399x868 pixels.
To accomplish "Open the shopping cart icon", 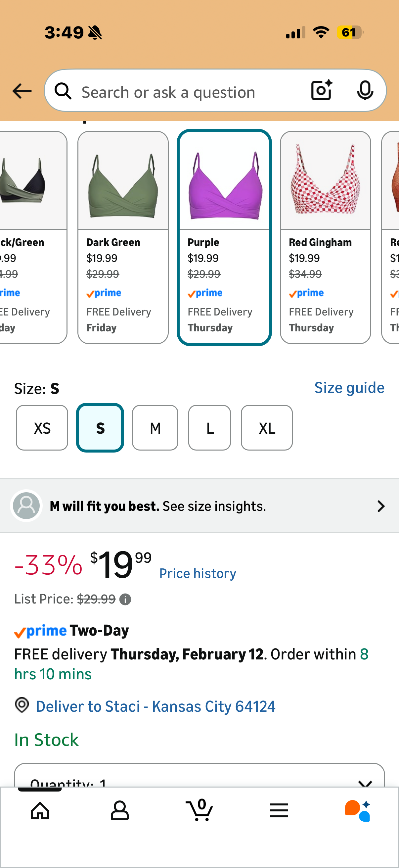I will click(200, 810).
